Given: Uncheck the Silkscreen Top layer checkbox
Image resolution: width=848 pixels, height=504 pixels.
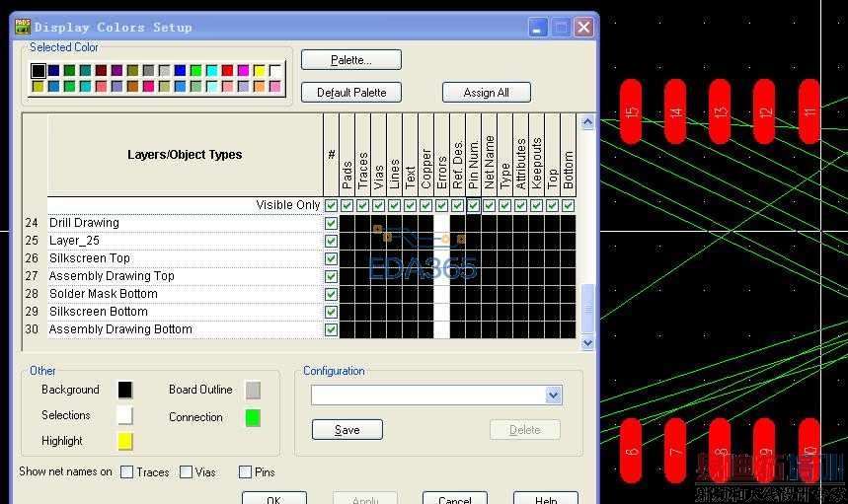Looking at the screenshot, I should 331,258.
